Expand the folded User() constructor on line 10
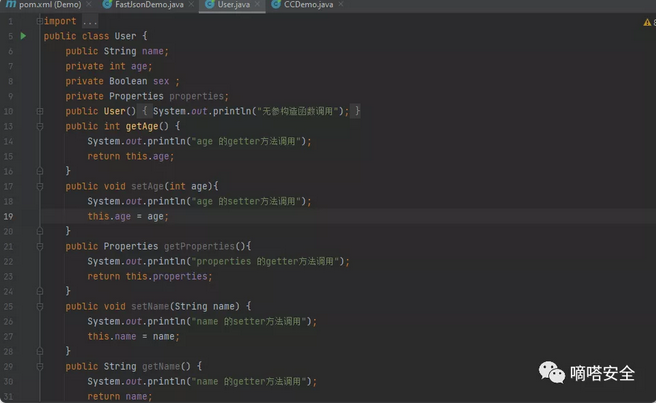 (x=40, y=111)
